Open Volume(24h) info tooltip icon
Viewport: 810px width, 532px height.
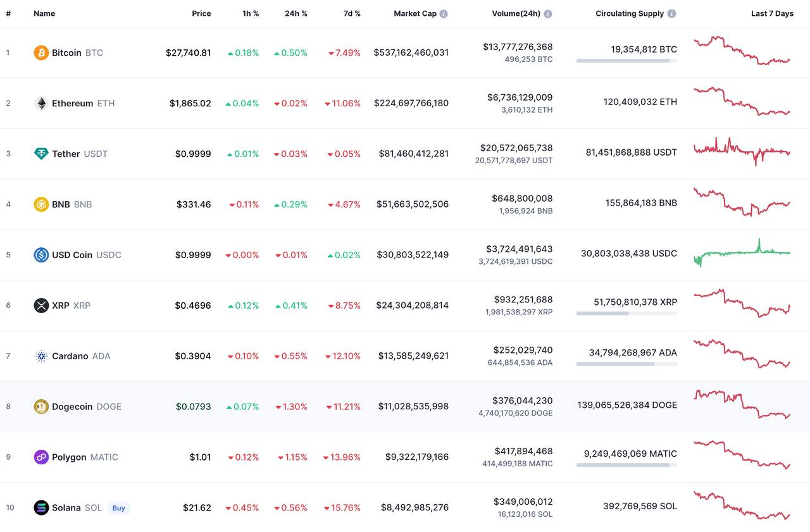[547, 14]
